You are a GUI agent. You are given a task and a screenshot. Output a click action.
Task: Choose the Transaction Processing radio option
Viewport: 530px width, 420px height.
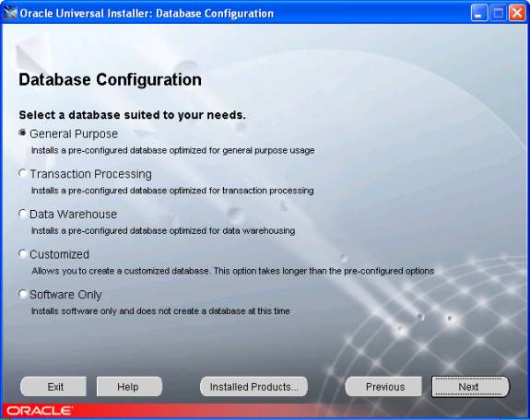22,173
